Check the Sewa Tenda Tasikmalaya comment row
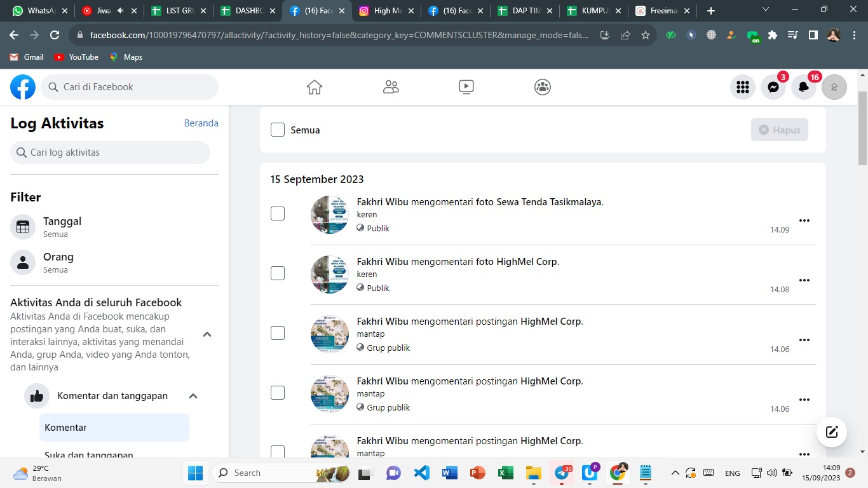 tap(278, 213)
